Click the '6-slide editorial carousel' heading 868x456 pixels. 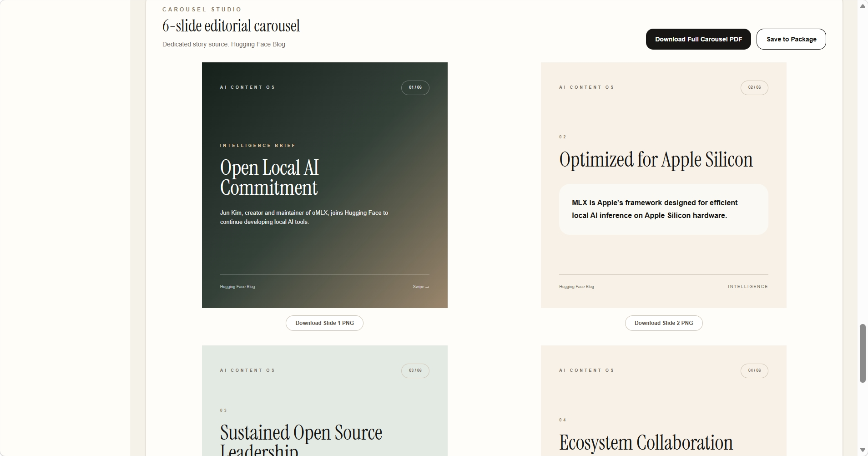(x=231, y=26)
